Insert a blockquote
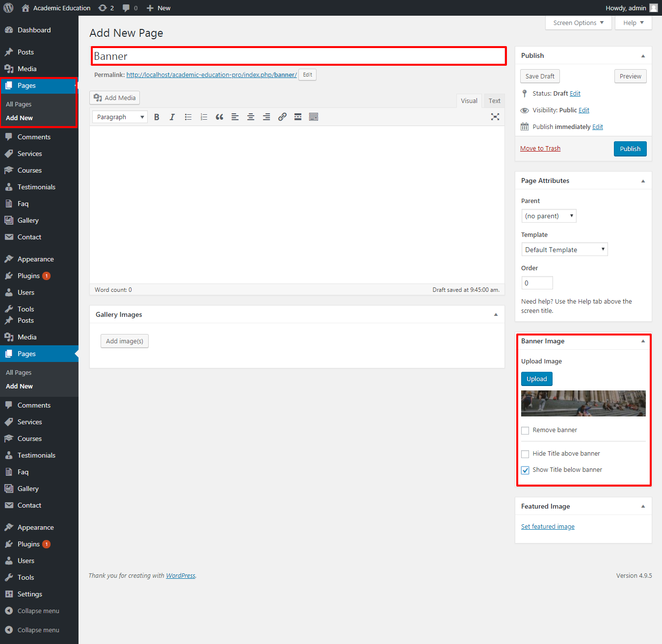The width and height of the screenshot is (662, 644). tap(219, 117)
